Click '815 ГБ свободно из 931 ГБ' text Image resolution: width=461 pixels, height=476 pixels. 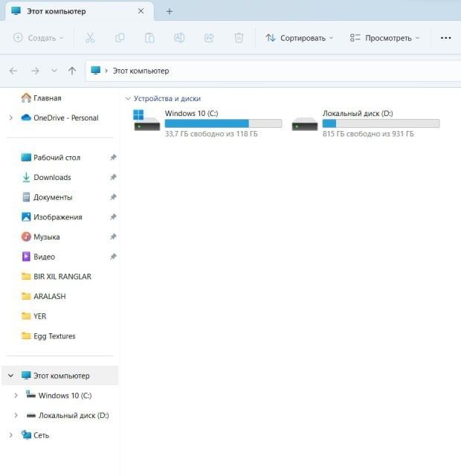click(x=368, y=134)
